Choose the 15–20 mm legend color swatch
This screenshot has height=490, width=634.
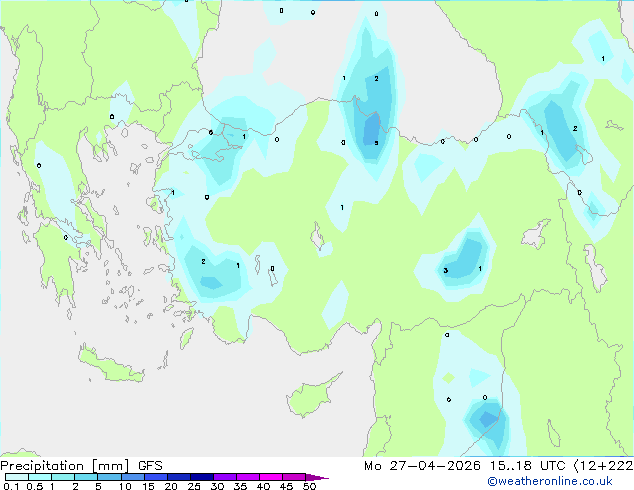155,477
